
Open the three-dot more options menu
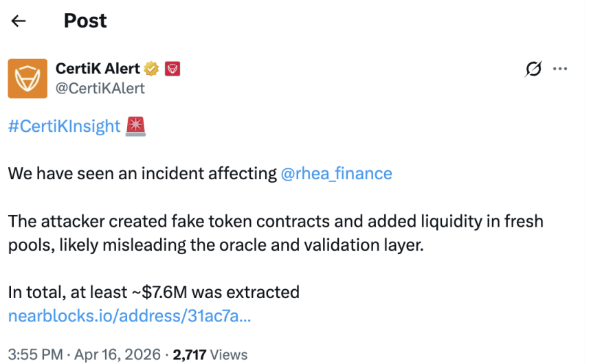tap(560, 69)
